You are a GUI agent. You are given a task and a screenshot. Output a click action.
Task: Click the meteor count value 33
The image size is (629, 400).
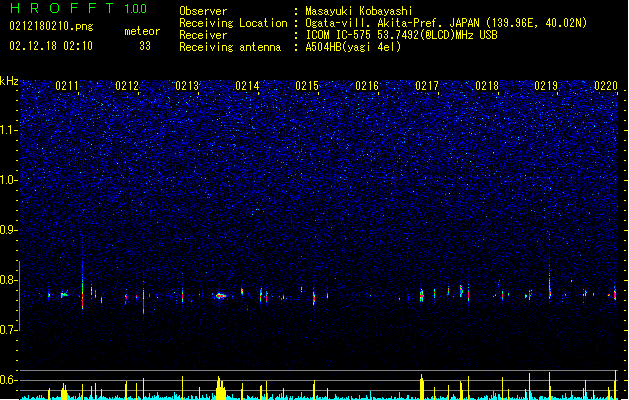pos(145,46)
